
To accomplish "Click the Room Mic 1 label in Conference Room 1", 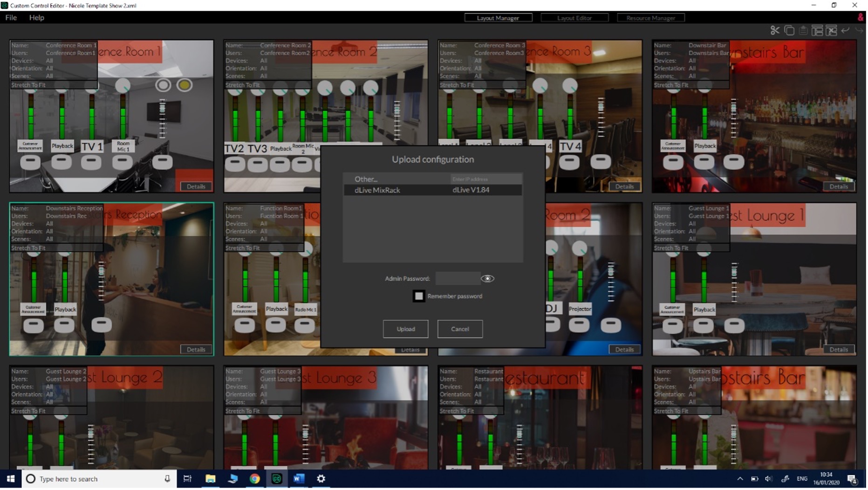I will click(x=123, y=147).
